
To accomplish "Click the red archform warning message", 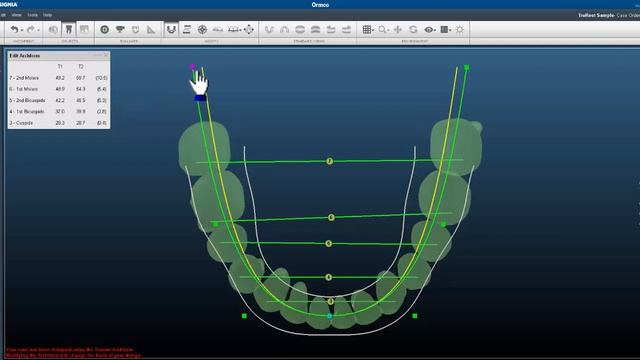I will coord(73,353).
